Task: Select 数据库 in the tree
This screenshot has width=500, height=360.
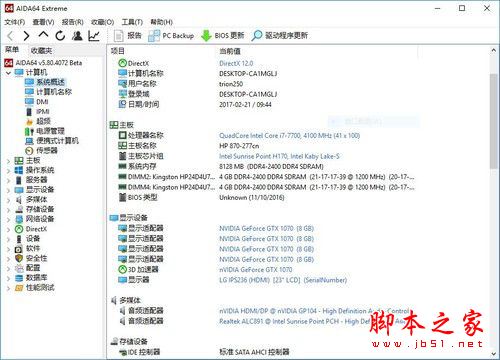Action: (31, 278)
